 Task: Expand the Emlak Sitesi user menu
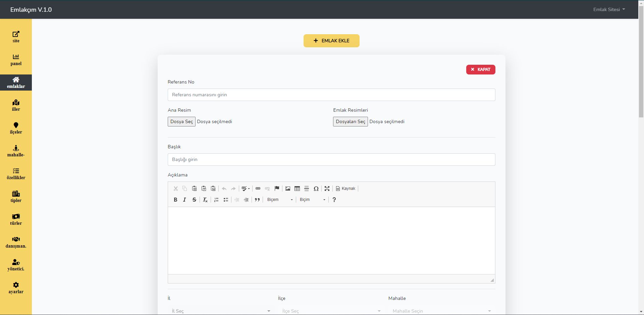click(x=609, y=9)
